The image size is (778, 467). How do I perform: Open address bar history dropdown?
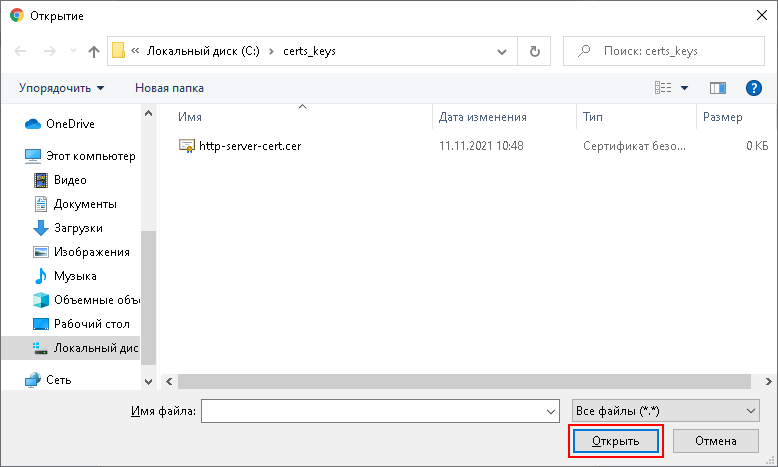[x=502, y=51]
